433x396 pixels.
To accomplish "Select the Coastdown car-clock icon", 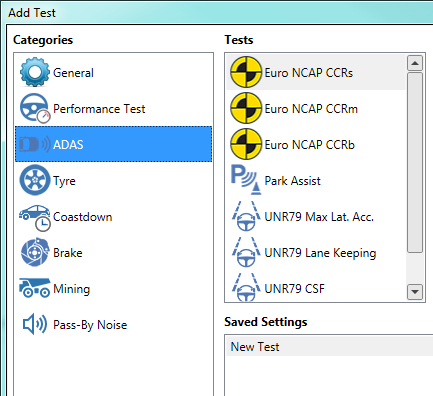I will coord(35,217).
